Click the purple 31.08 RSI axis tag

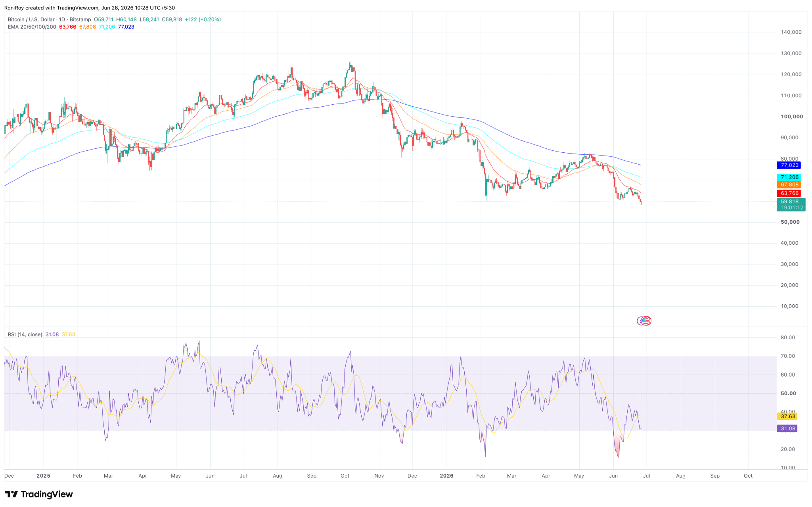(x=787, y=428)
